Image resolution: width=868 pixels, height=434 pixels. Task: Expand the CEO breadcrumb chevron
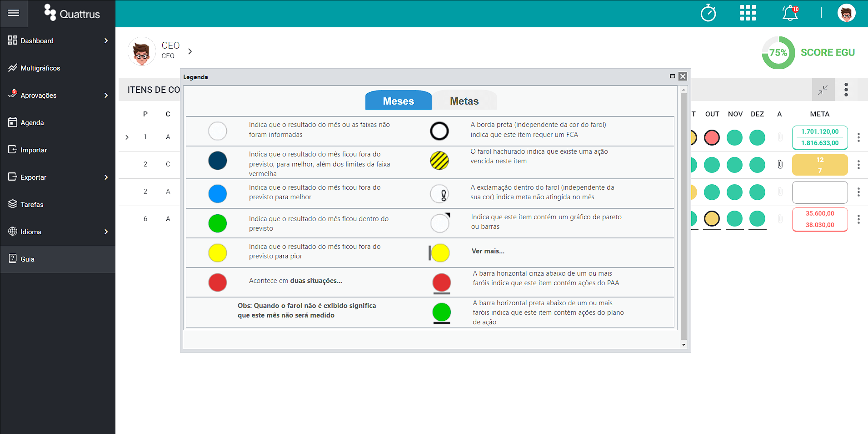[x=190, y=51]
